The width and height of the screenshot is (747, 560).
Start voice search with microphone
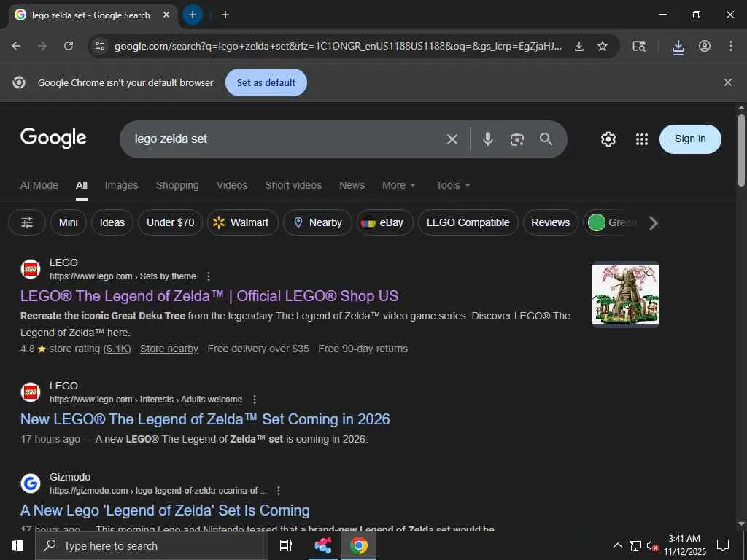click(487, 139)
